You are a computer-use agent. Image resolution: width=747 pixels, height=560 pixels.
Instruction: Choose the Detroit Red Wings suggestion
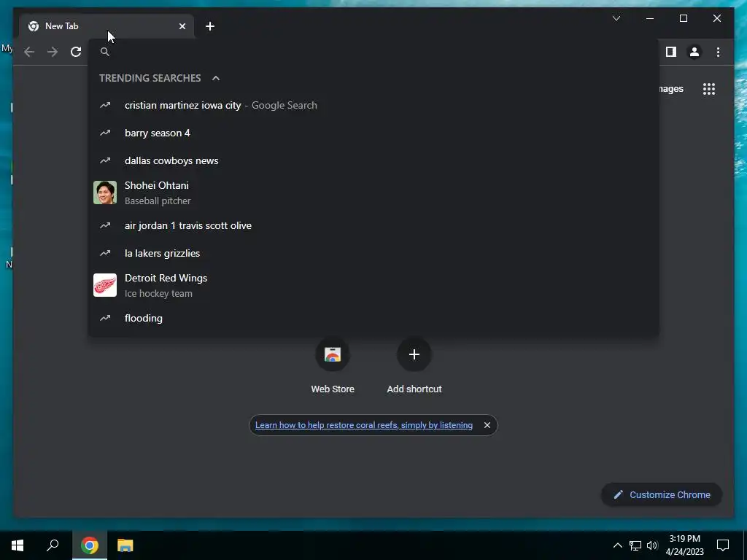[x=374, y=285]
